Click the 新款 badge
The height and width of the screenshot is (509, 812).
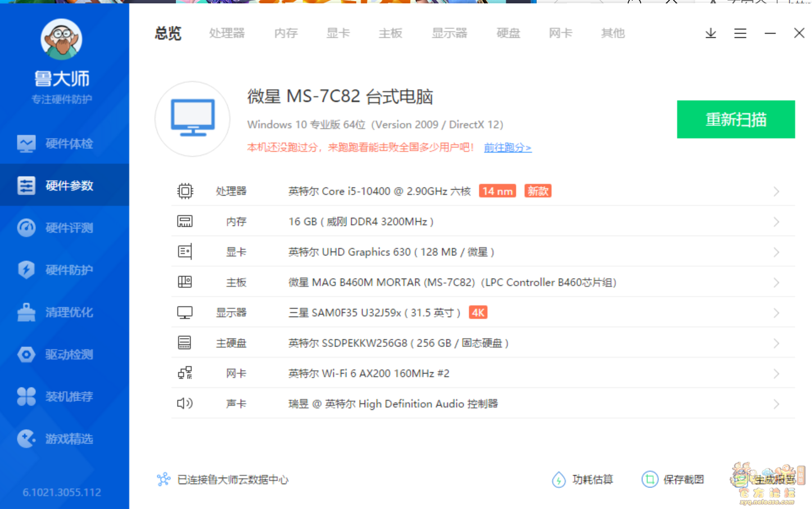[x=538, y=191]
